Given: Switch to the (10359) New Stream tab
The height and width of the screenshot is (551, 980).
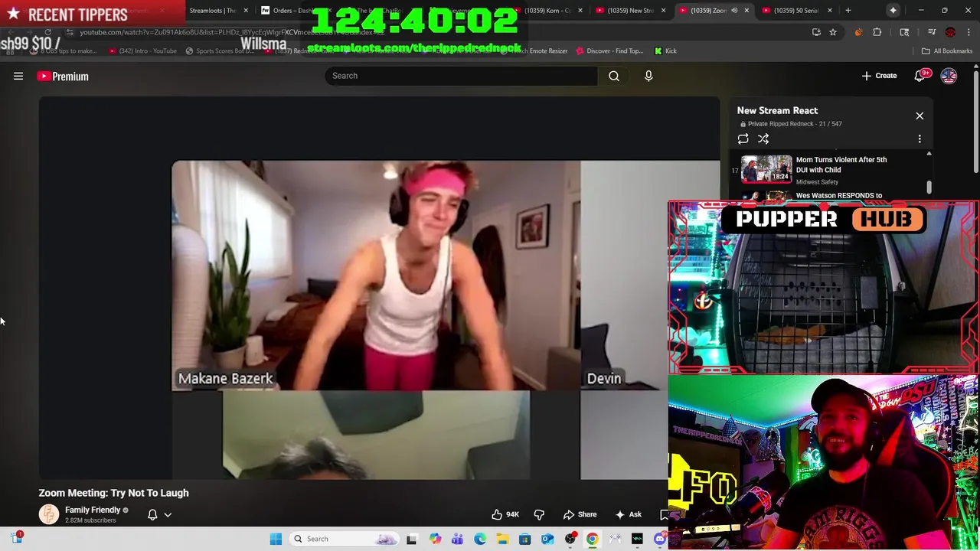Looking at the screenshot, I should [x=631, y=11].
